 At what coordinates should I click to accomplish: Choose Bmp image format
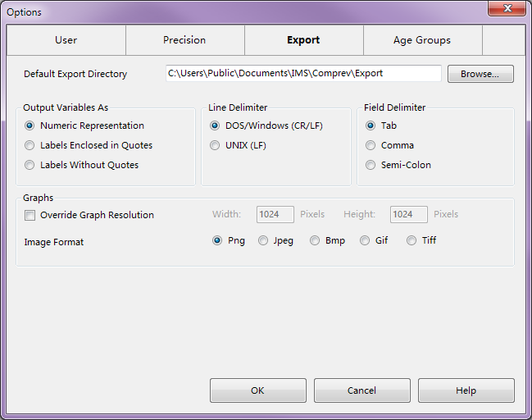point(314,240)
